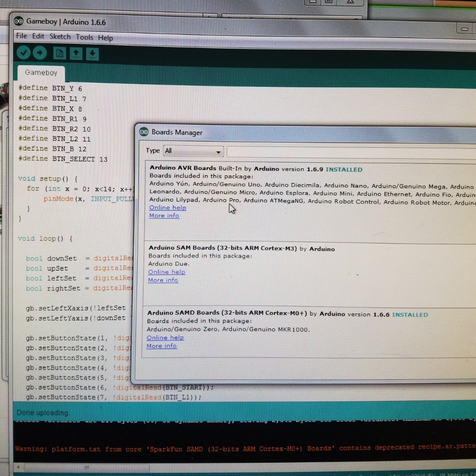Open the File menu
This screenshot has width=476, height=476.
(x=22, y=36)
